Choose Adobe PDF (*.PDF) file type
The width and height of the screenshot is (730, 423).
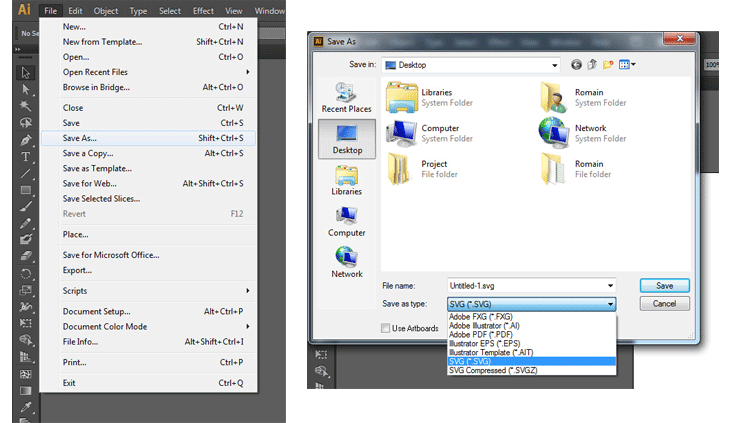(531, 335)
